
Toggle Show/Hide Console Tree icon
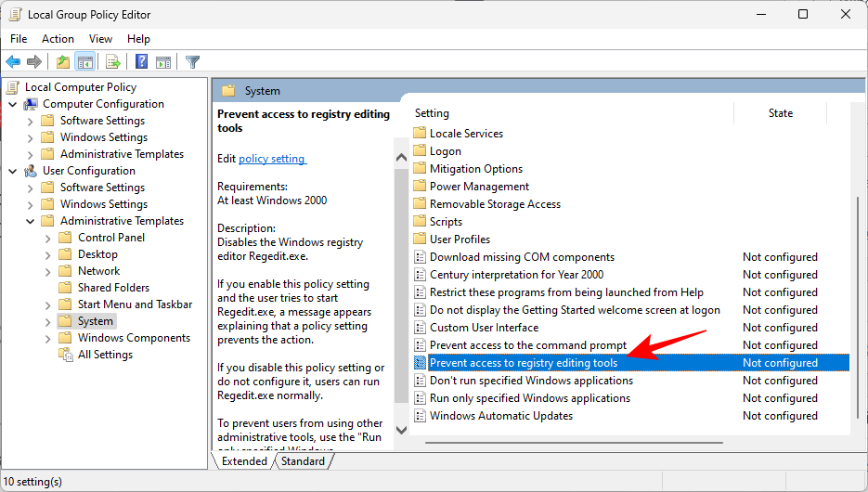[x=84, y=62]
